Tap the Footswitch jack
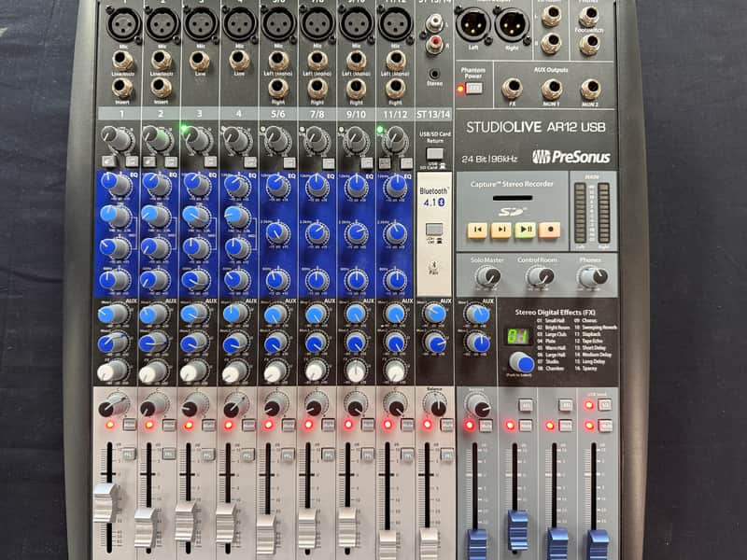The width and height of the screenshot is (747, 560). (x=589, y=44)
